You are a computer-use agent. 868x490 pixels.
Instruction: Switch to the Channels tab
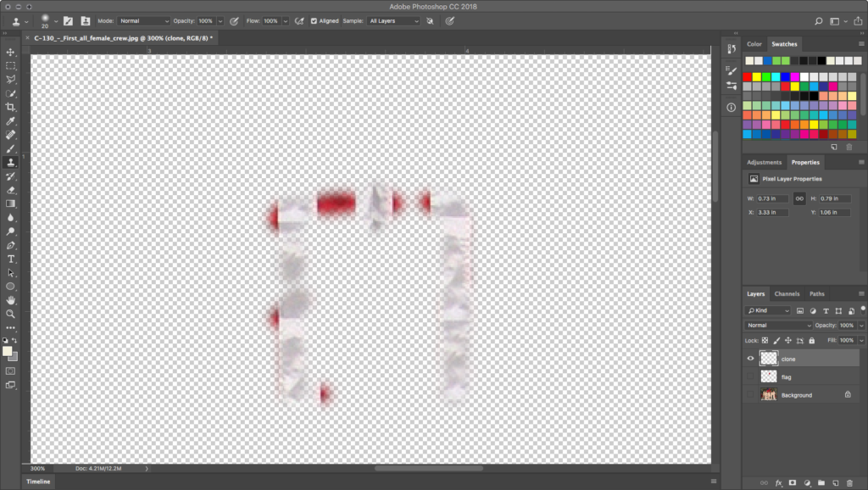pos(787,294)
